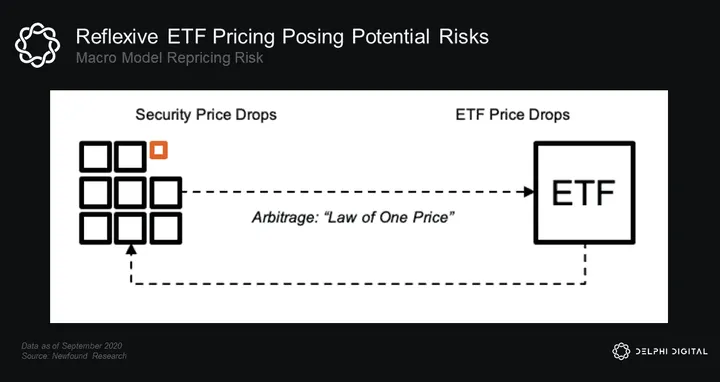Click the 'DELPHI DIGITAL' wordmark

(x=671, y=352)
